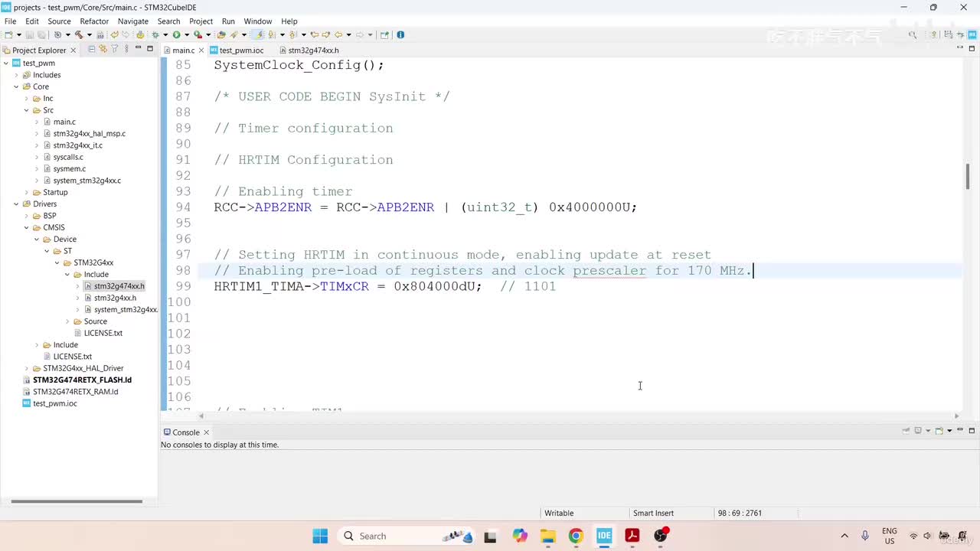The height and width of the screenshot is (551, 980).
Task: Click the green Run button icon
Action: [x=176, y=34]
